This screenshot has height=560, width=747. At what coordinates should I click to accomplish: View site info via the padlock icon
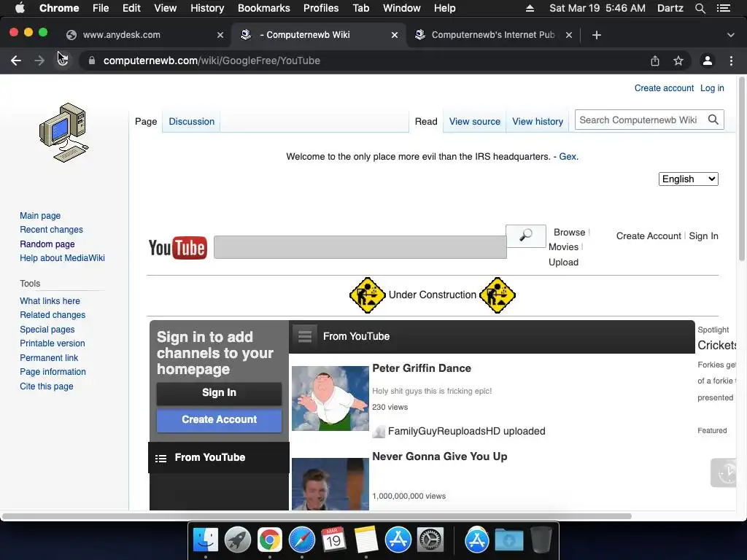[x=92, y=61]
